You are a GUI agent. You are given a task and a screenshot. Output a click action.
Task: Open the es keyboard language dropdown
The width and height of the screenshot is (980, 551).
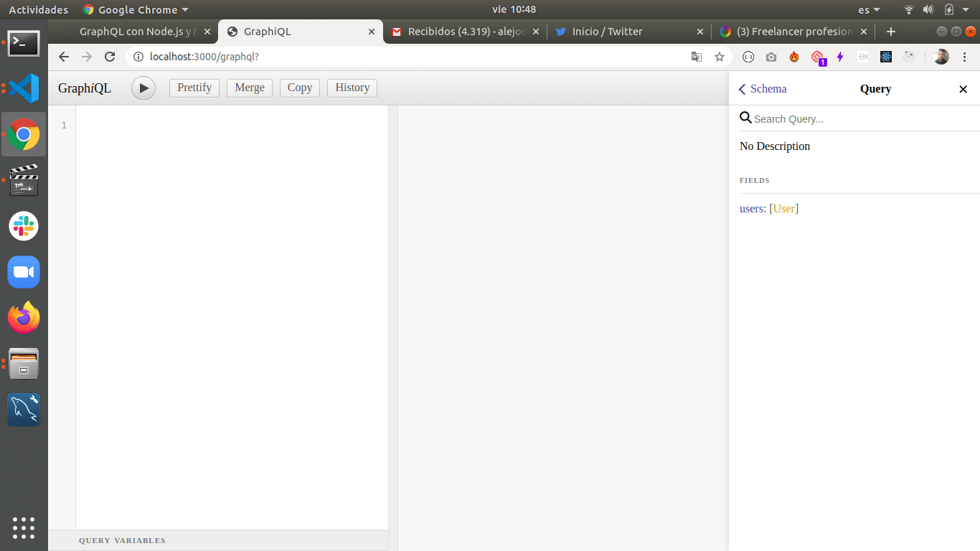point(869,9)
